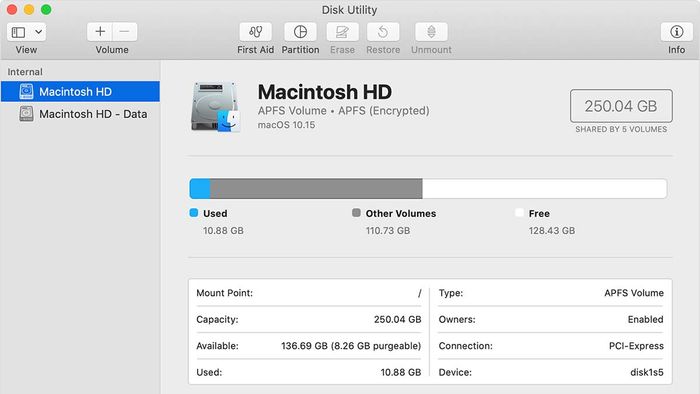Click the Restore toolbar icon
Screen dimensions: 700x394
pos(383,32)
